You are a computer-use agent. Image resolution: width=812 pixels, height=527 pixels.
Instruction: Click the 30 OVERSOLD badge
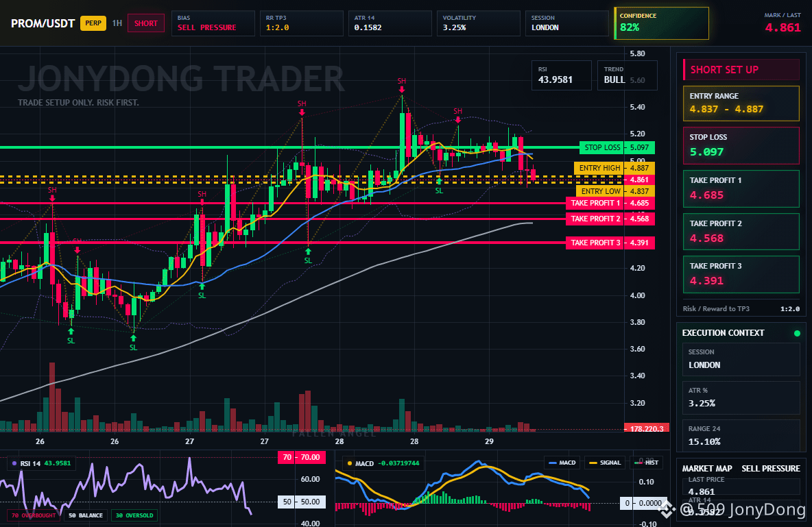pos(134,515)
